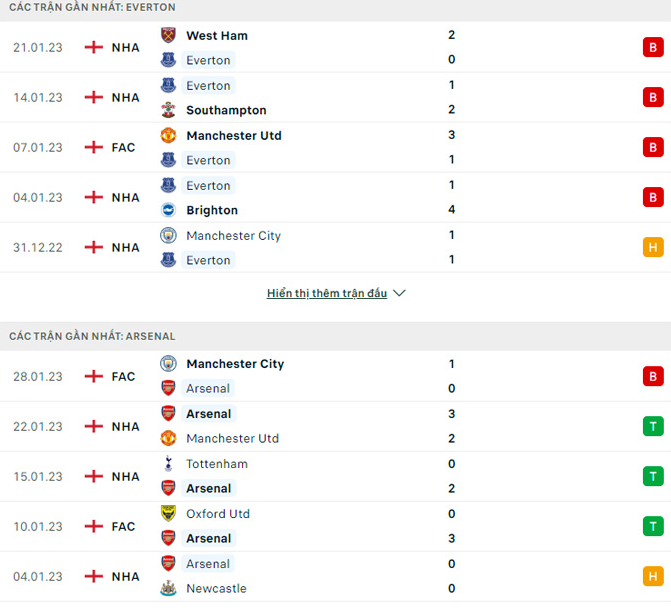Viewport: 671px width, 616px height.
Task: Expand more matches with the chevron arrow
Action: point(399,293)
